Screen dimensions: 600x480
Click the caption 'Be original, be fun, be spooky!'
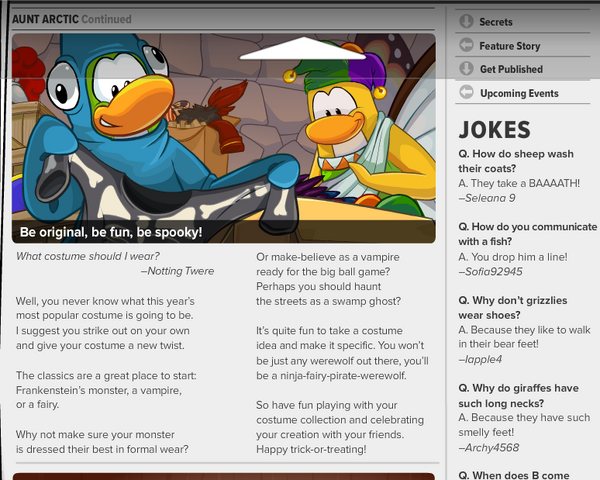(x=111, y=232)
